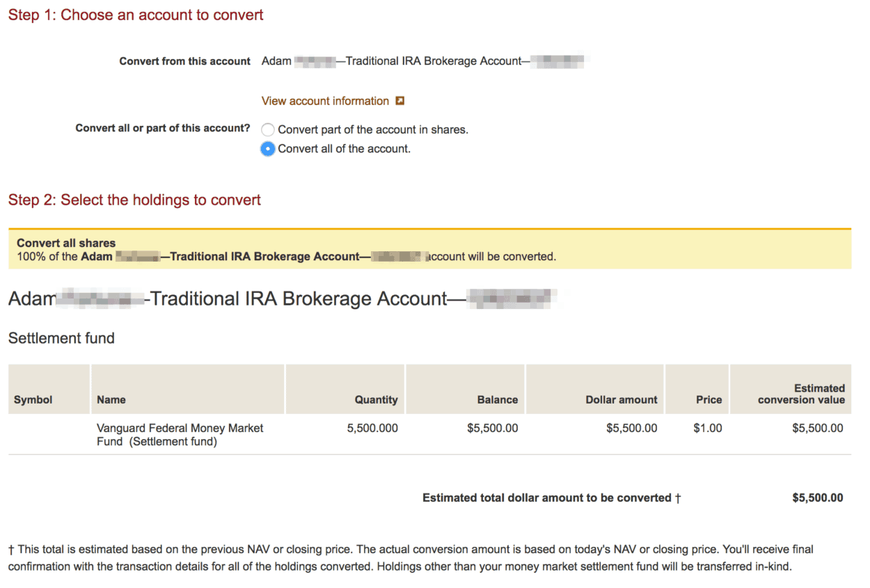870x588 pixels.
Task: Click the Name column header
Action: (110, 399)
